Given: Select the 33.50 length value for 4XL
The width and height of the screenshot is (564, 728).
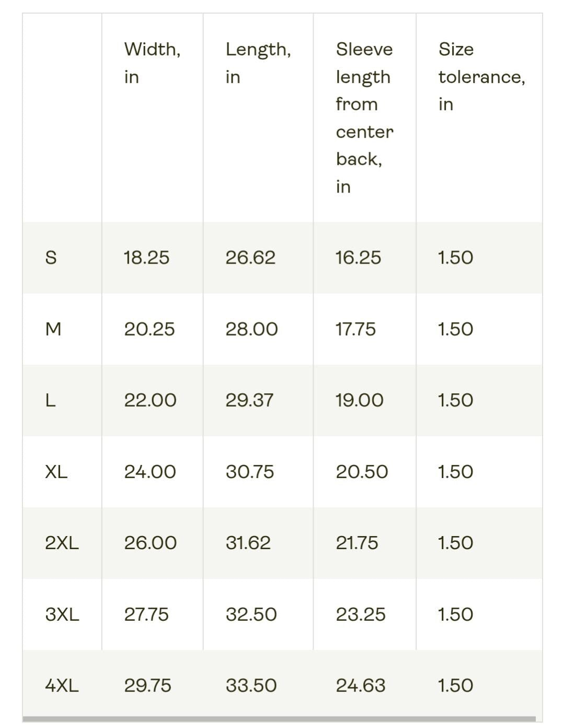Looking at the screenshot, I should pos(251,686).
